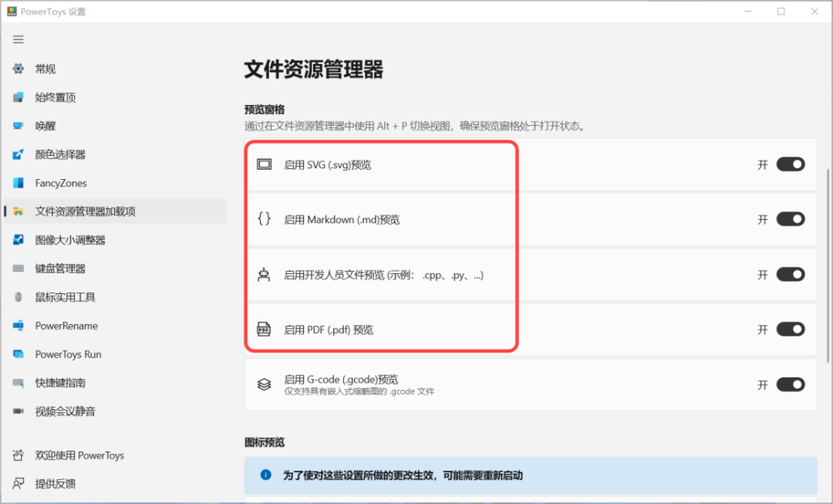This screenshot has width=833, height=504.
Task: Click the General (常规) gear icon
Action: pos(18,68)
